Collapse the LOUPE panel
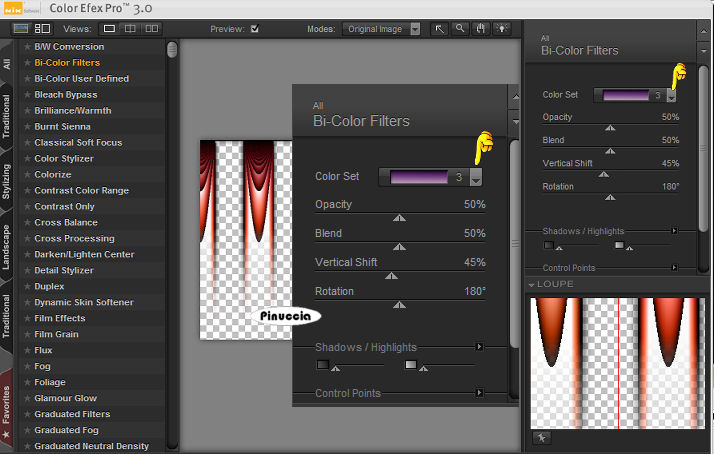The height and width of the screenshot is (454, 714). 531,284
